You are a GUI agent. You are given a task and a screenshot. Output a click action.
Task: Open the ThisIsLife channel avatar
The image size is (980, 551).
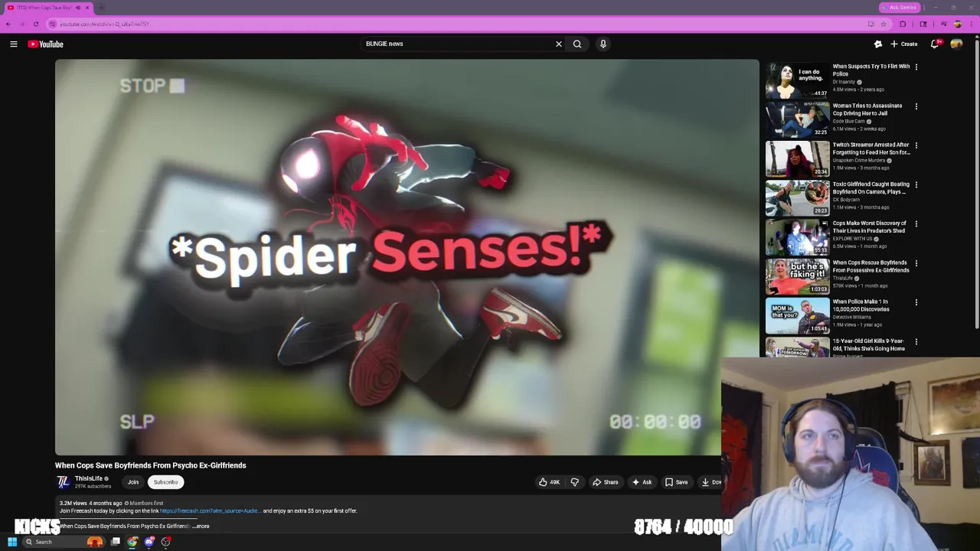click(x=63, y=482)
